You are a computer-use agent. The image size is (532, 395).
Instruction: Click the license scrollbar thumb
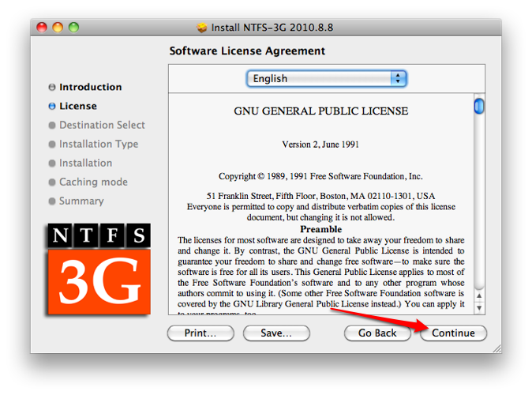(x=479, y=106)
